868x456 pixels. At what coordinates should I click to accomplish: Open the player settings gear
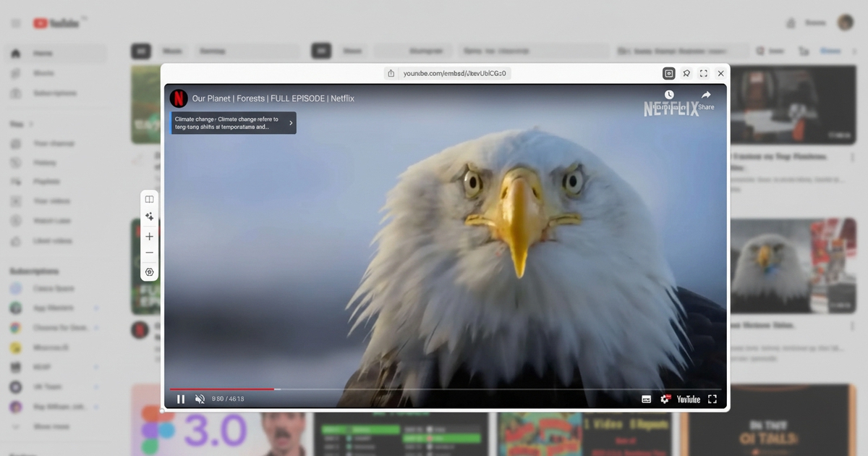coord(665,399)
